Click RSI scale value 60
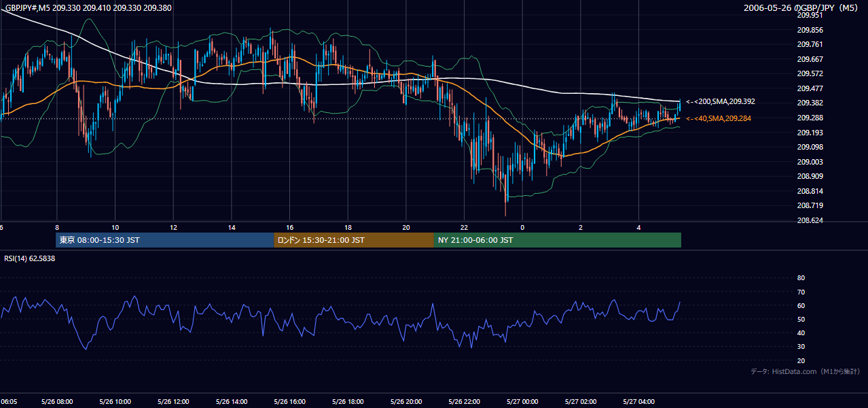Screen dimensions: 868x408 point(801,305)
